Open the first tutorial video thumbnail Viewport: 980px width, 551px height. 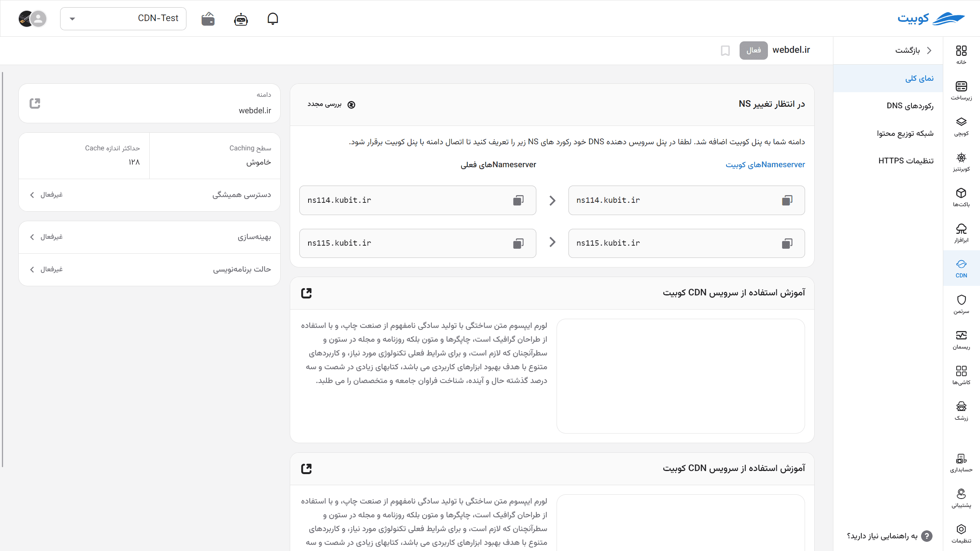pos(681,376)
